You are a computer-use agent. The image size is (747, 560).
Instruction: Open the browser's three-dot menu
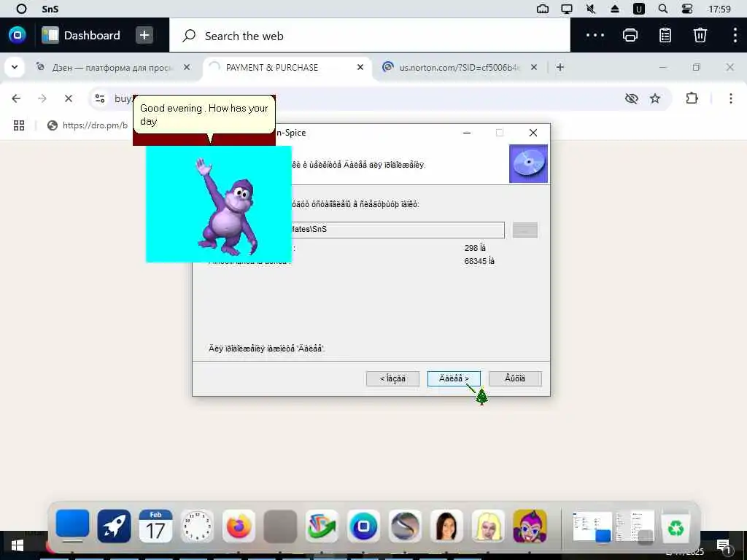click(x=731, y=98)
